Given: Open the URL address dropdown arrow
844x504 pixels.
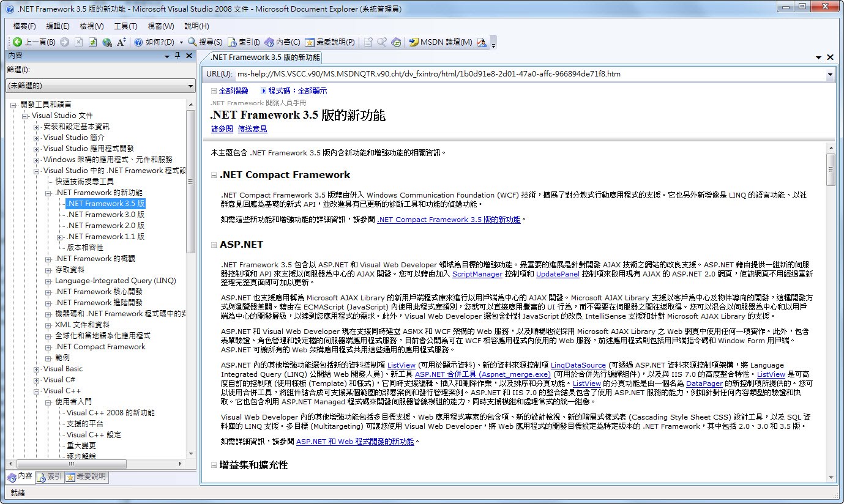Looking at the screenshot, I should [830, 75].
